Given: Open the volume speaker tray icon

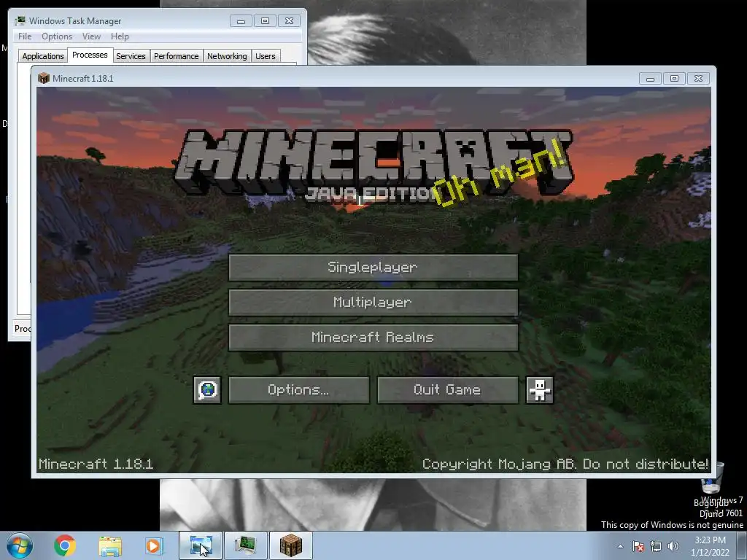Looking at the screenshot, I should pyautogui.click(x=673, y=546).
